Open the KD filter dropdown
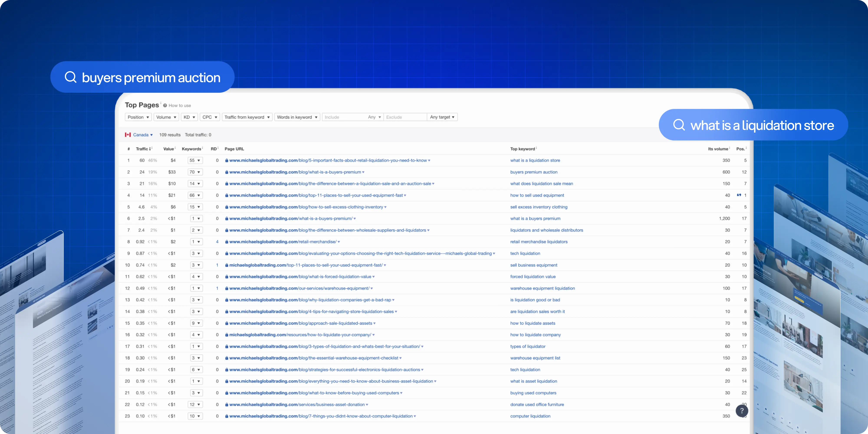The width and height of the screenshot is (868, 434). [x=189, y=117]
